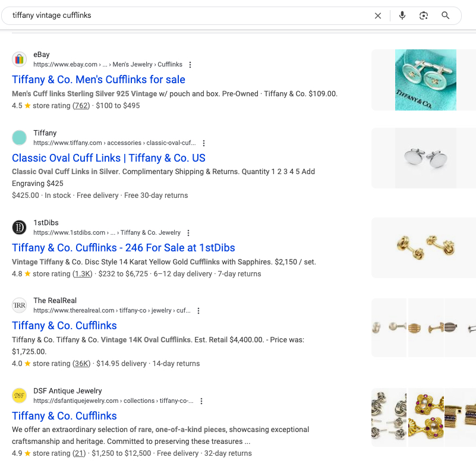Open more options for the eBay result
476x476 pixels.
(x=190, y=65)
